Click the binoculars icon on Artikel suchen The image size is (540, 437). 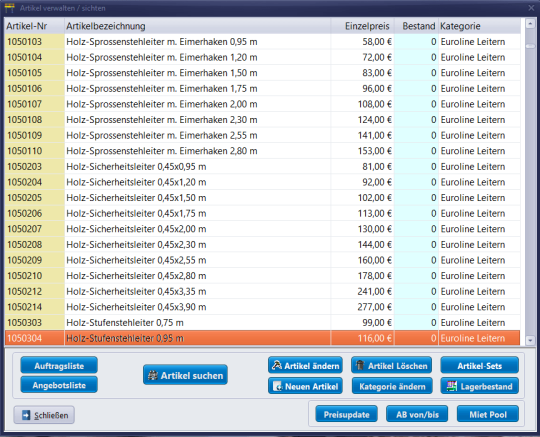[x=153, y=375]
